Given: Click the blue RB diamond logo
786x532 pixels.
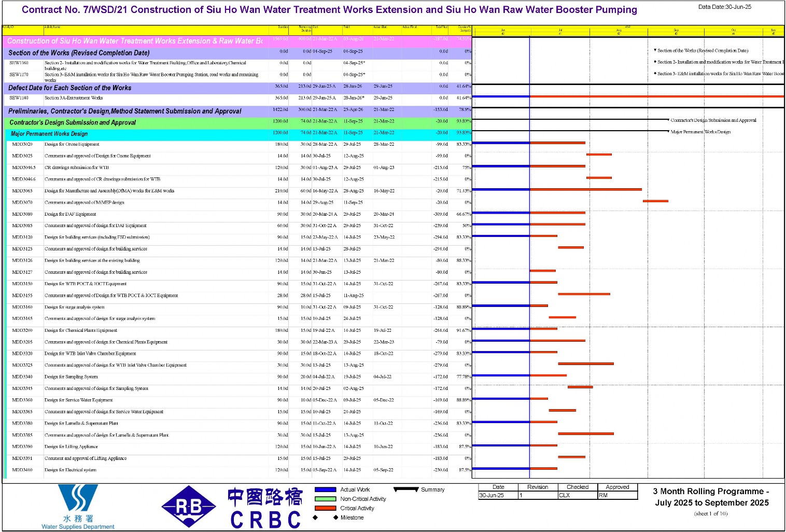Looking at the screenshot, I should pos(189,507).
